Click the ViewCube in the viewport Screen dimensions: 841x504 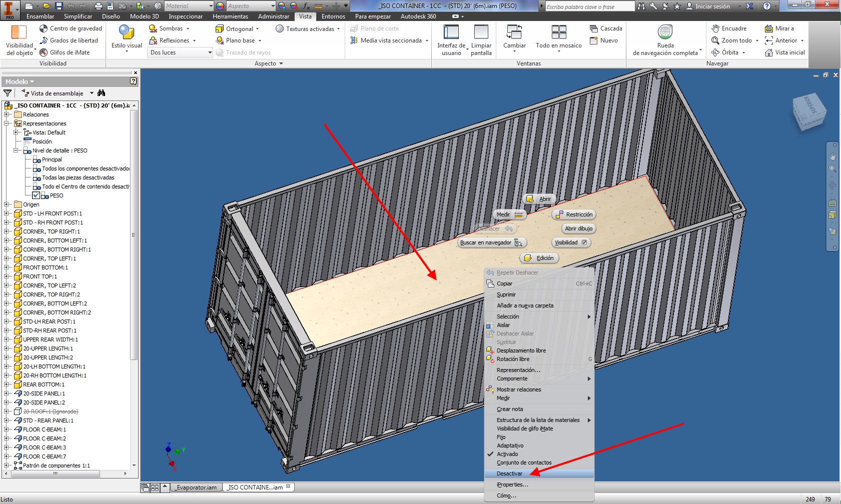click(x=809, y=112)
